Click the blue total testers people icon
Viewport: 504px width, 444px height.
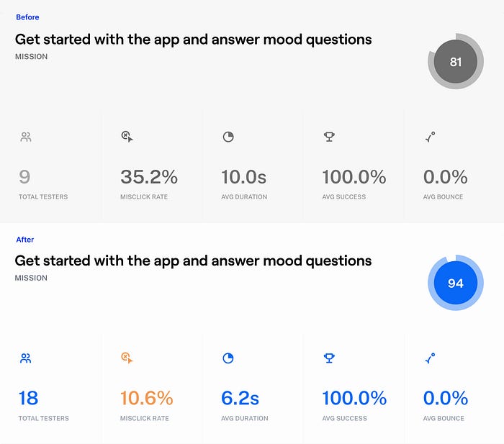(x=26, y=358)
